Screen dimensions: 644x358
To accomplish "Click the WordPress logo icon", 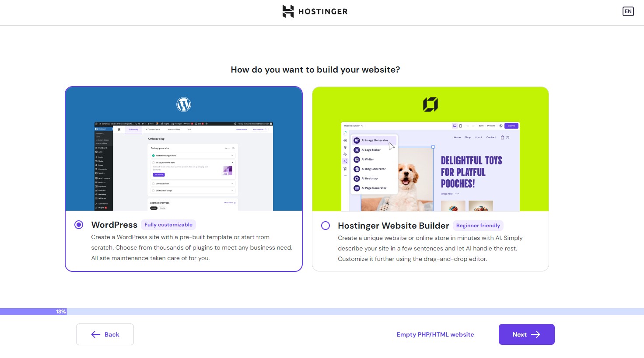I will point(184,104).
